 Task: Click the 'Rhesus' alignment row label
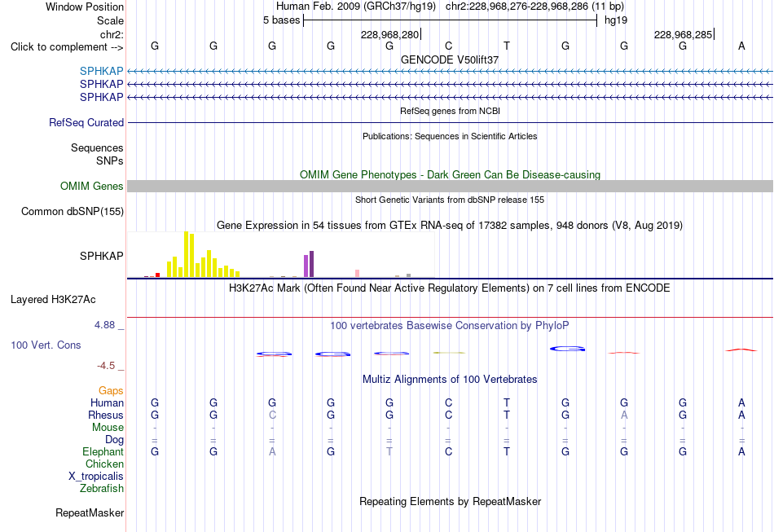(106, 415)
